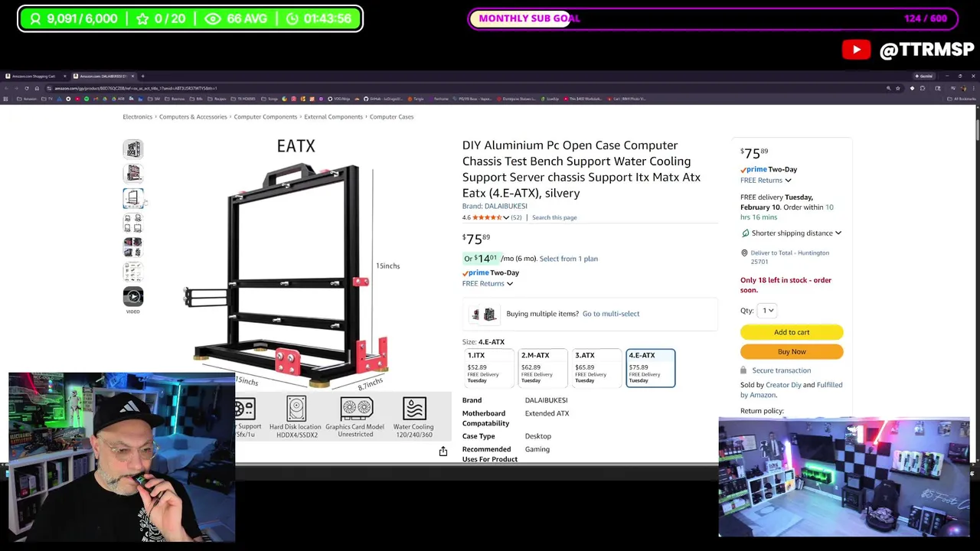Click the browser back arrow

tap(6, 88)
